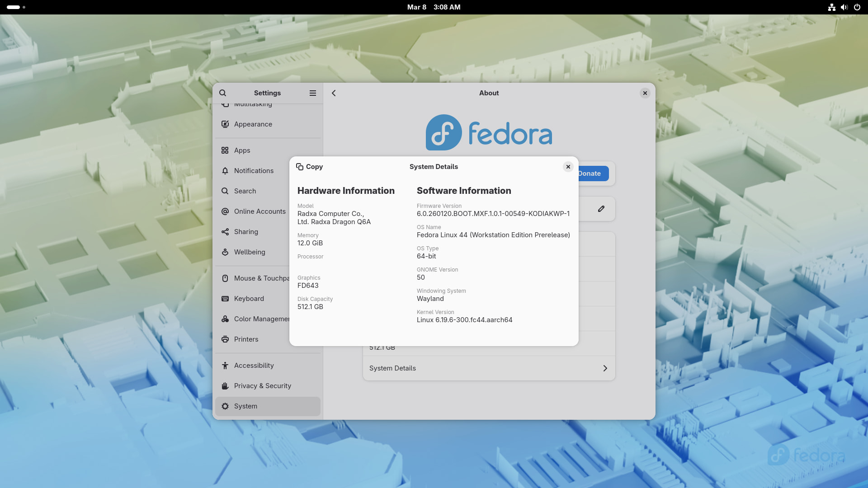The image size is (868, 488).
Task: Open the System Details row on About page
Action: pyautogui.click(x=489, y=368)
